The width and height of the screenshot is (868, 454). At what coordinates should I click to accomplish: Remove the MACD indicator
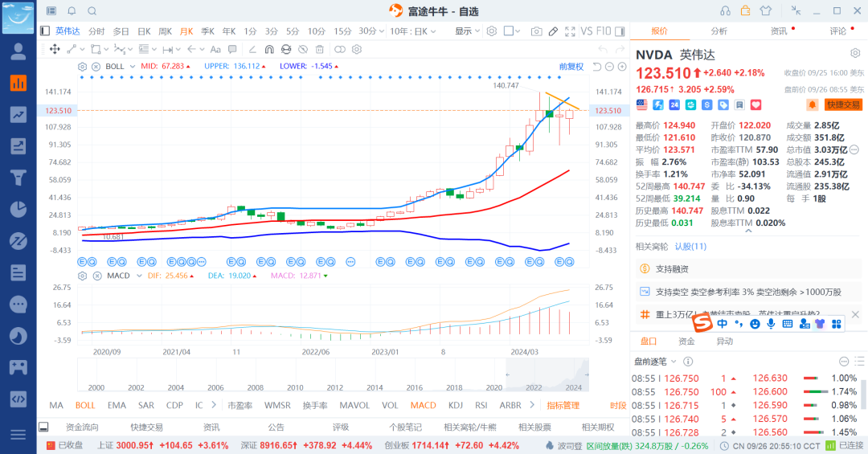[x=97, y=276]
